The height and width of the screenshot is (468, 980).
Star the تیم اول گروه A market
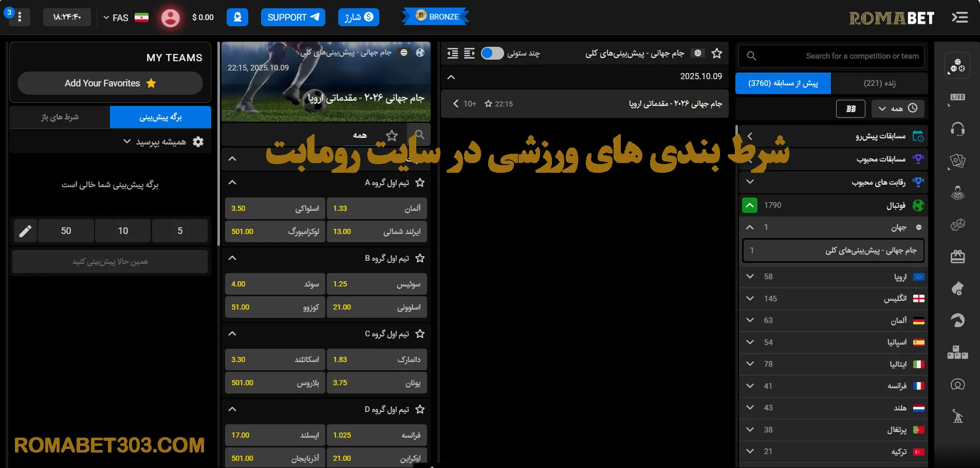click(x=420, y=183)
